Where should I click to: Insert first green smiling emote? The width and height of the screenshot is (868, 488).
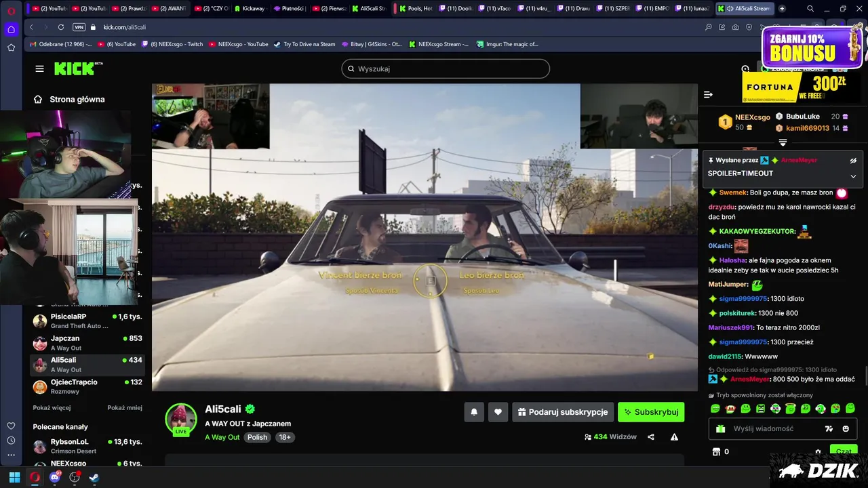(x=715, y=409)
